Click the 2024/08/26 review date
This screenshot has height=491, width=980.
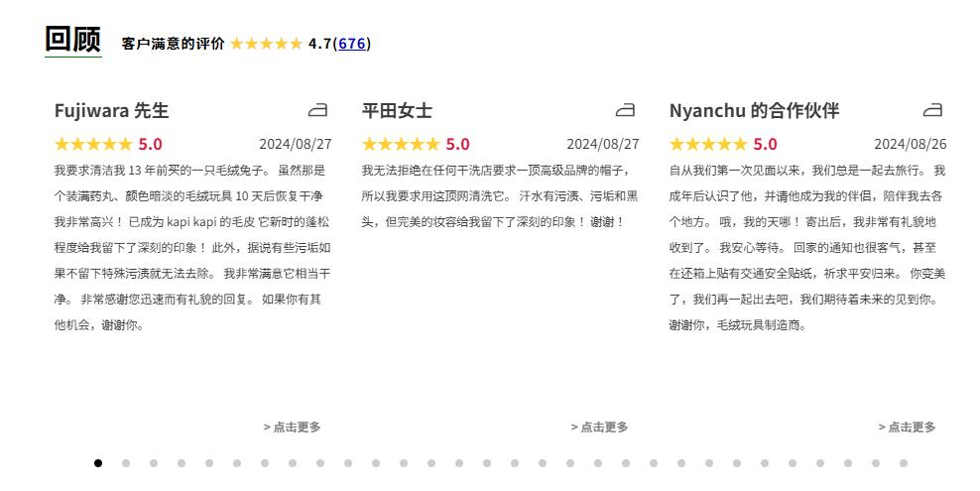(910, 144)
